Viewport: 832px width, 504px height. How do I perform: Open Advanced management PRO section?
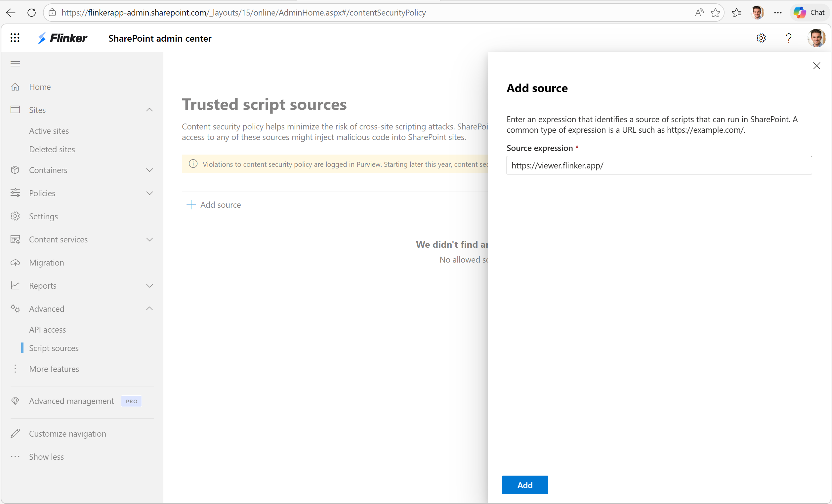pos(71,401)
